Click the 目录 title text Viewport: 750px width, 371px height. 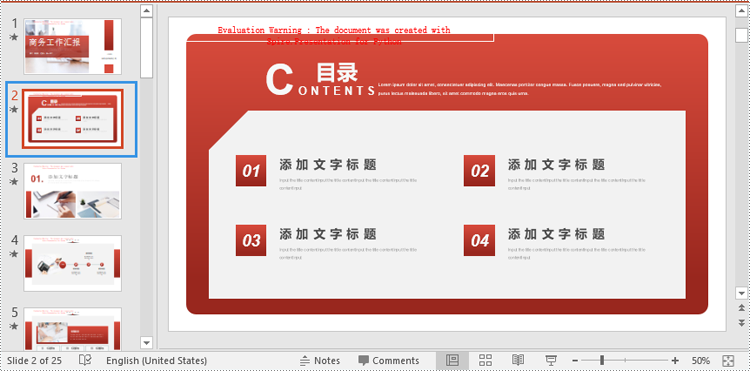[337, 73]
